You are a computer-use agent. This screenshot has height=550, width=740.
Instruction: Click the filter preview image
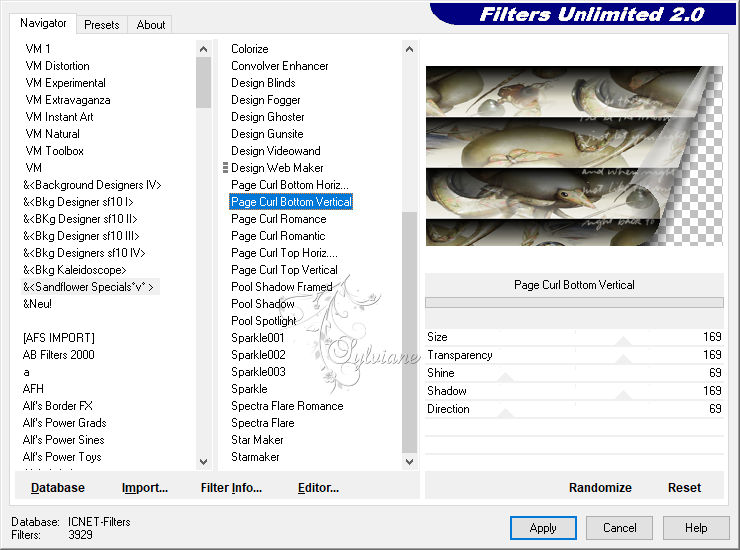pyautogui.click(x=574, y=156)
